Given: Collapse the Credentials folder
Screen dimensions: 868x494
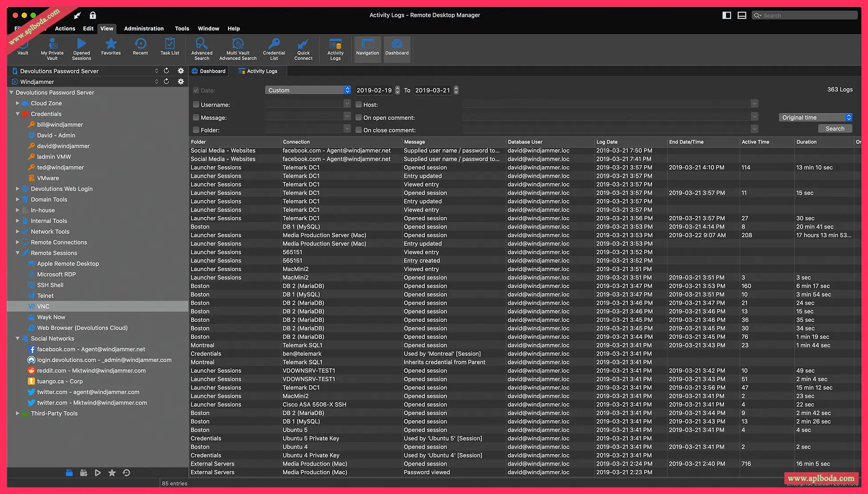Looking at the screenshot, I should [x=17, y=114].
